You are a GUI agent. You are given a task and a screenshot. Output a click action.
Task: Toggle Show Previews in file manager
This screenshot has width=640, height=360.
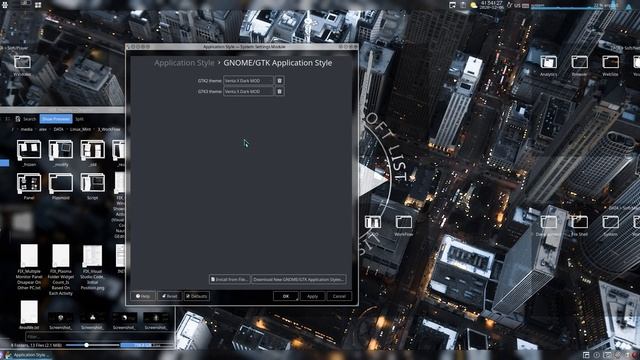coord(56,119)
